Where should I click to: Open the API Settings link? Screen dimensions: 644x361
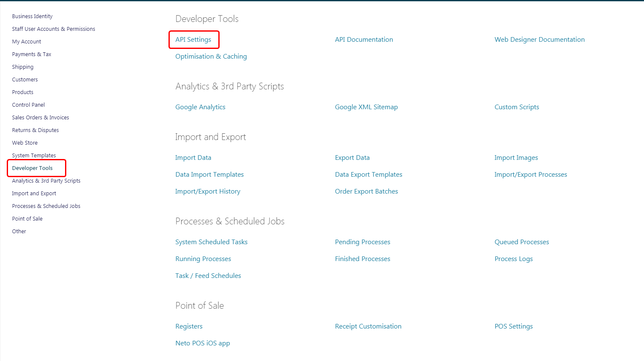click(193, 40)
